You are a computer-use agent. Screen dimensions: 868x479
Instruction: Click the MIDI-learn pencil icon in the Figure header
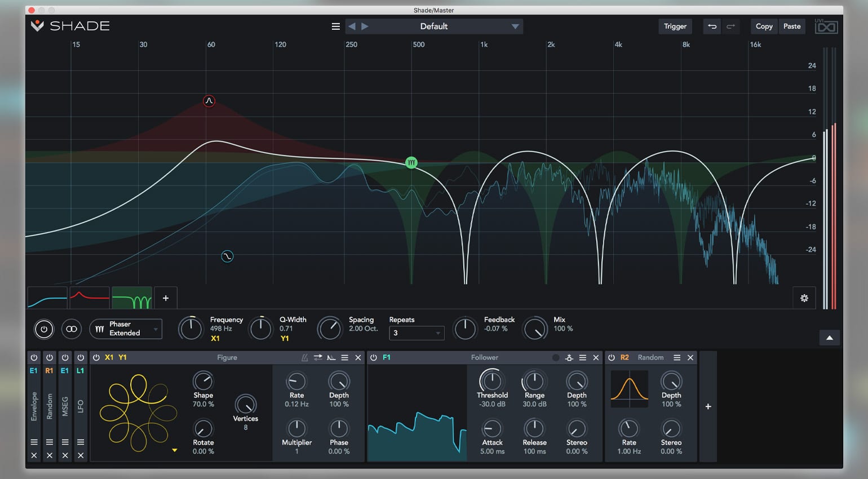click(304, 357)
